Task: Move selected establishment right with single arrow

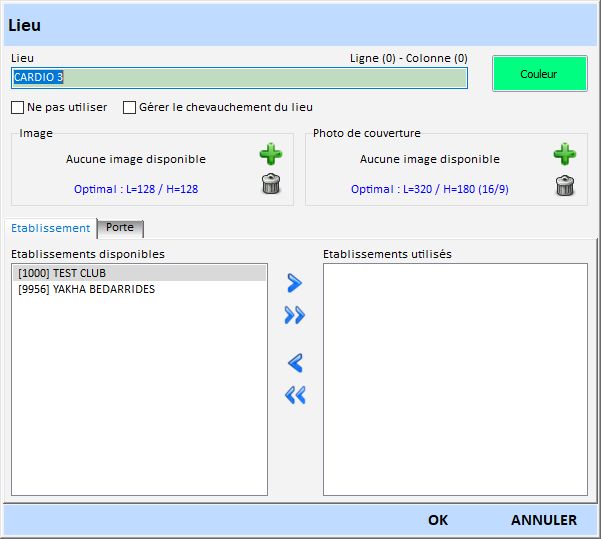Action: pyautogui.click(x=294, y=284)
